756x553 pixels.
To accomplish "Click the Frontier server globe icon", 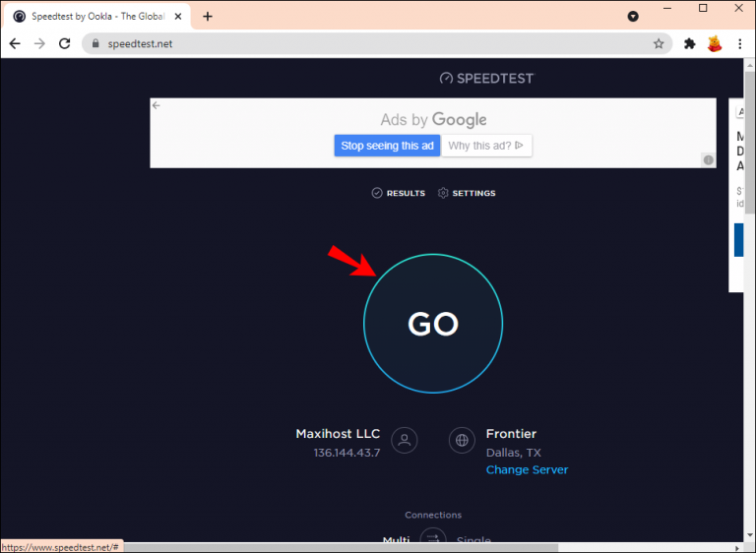I will click(462, 440).
